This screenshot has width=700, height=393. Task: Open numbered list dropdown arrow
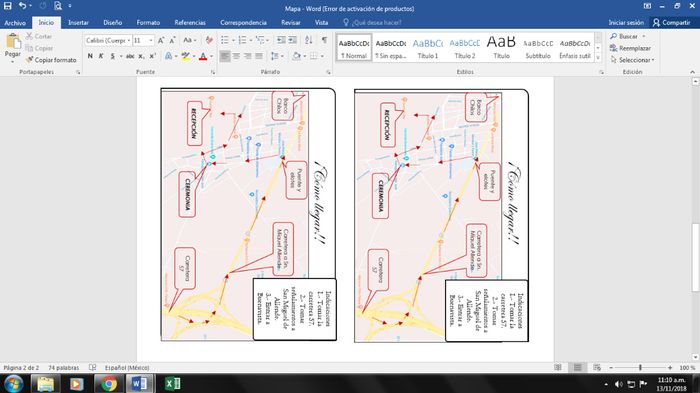(x=250, y=40)
